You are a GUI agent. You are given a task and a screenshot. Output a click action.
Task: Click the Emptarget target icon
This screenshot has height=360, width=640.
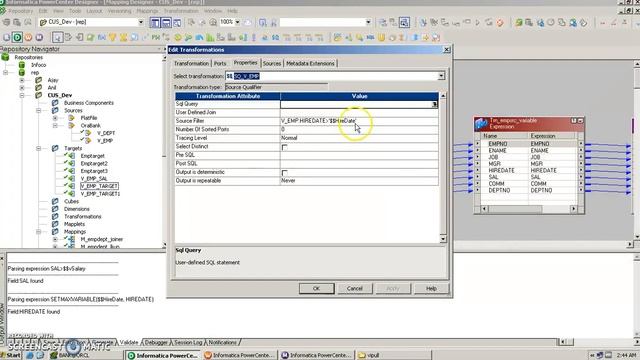click(71, 156)
